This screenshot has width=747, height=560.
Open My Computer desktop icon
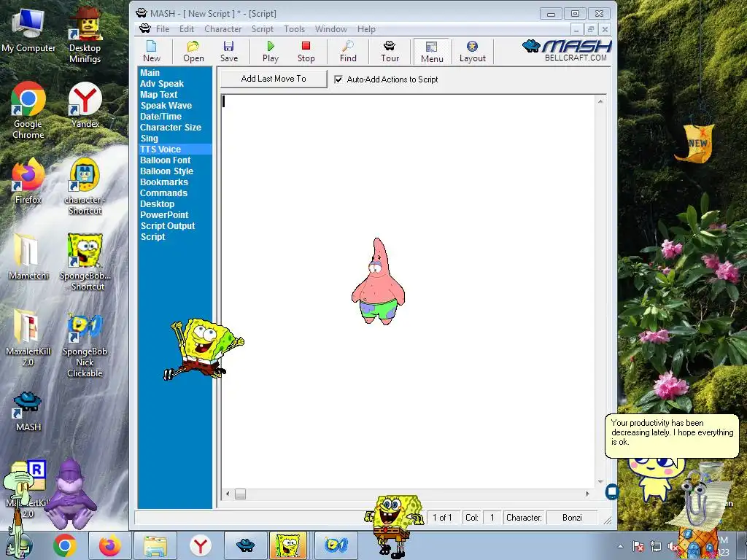coord(28,31)
